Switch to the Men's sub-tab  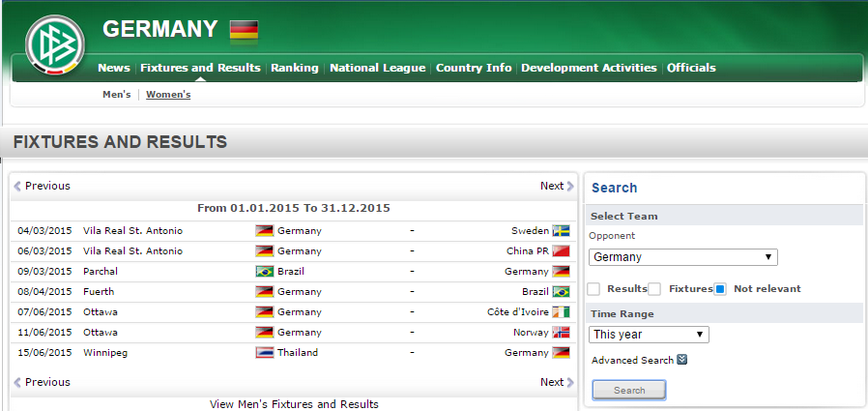point(117,95)
